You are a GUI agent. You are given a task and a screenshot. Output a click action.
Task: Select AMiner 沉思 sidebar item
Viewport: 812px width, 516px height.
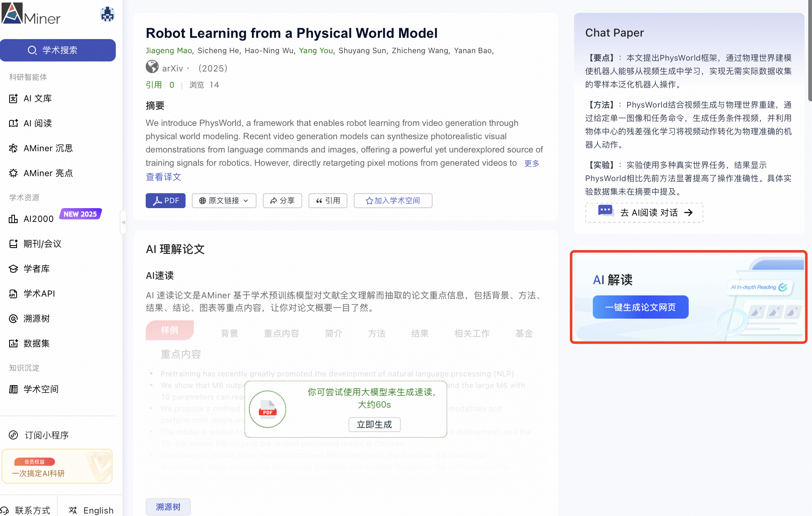coord(48,148)
